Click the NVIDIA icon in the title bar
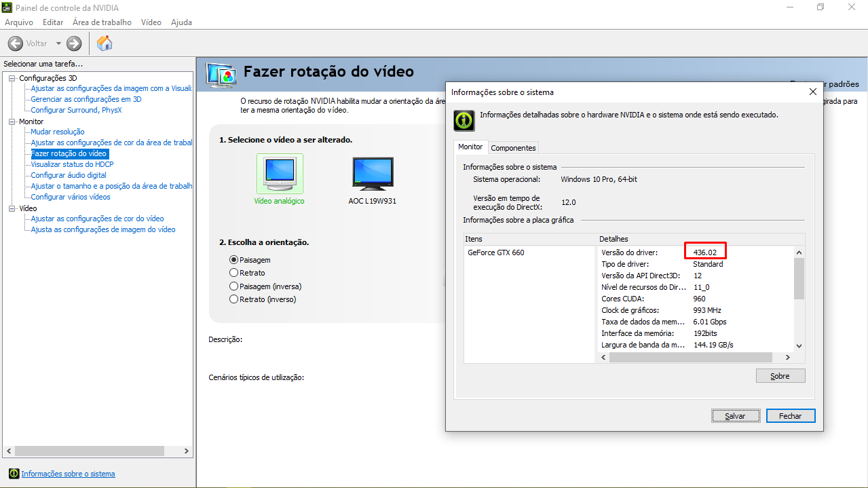 (6, 7)
